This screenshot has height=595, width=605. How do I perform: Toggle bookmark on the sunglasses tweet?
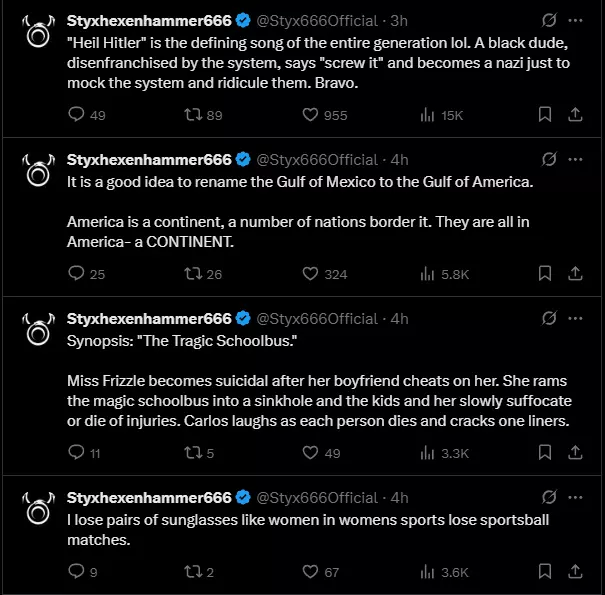tap(545, 571)
